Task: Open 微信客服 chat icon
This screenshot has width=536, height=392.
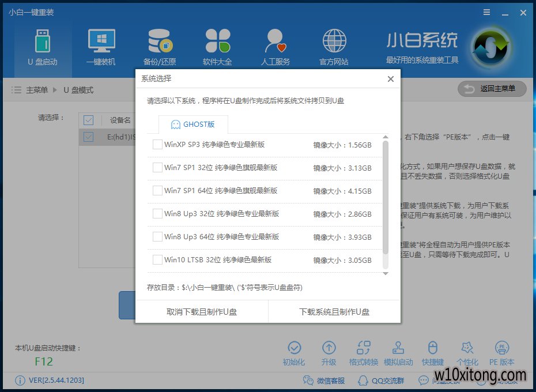Action: pyautogui.click(x=308, y=380)
